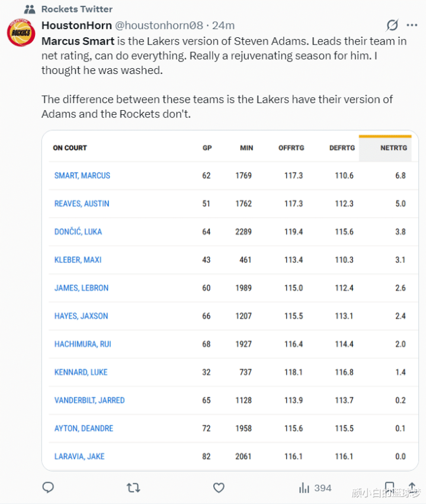Click the DEFRTG column header

pos(342,148)
